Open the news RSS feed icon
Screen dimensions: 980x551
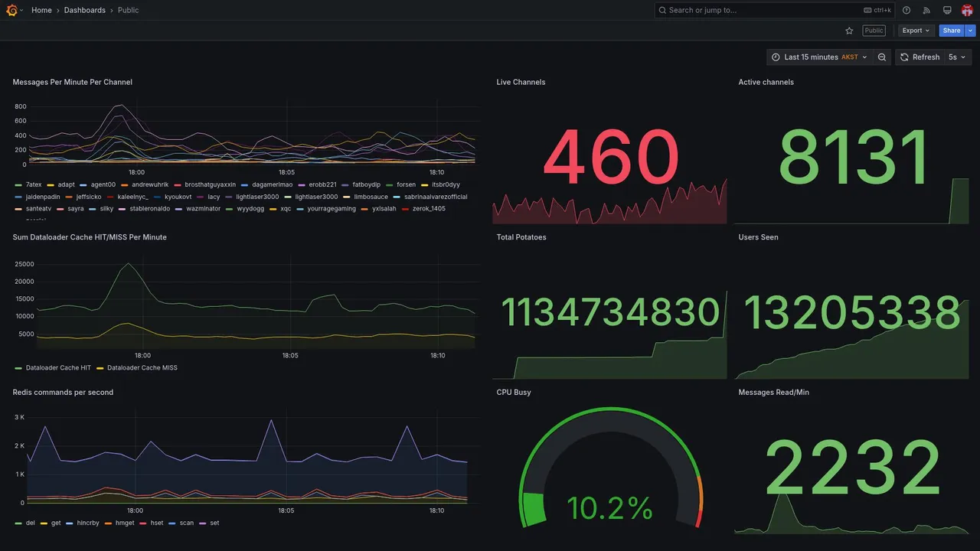926,10
